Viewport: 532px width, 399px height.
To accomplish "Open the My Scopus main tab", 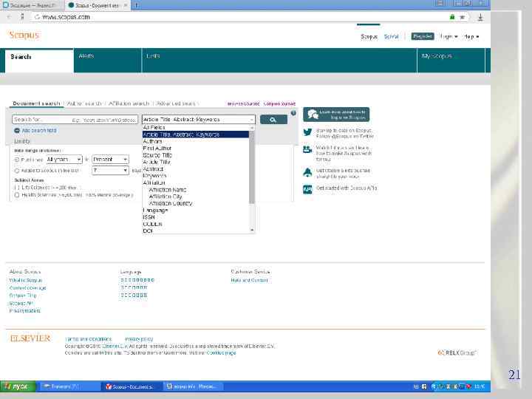I will (451, 61).
